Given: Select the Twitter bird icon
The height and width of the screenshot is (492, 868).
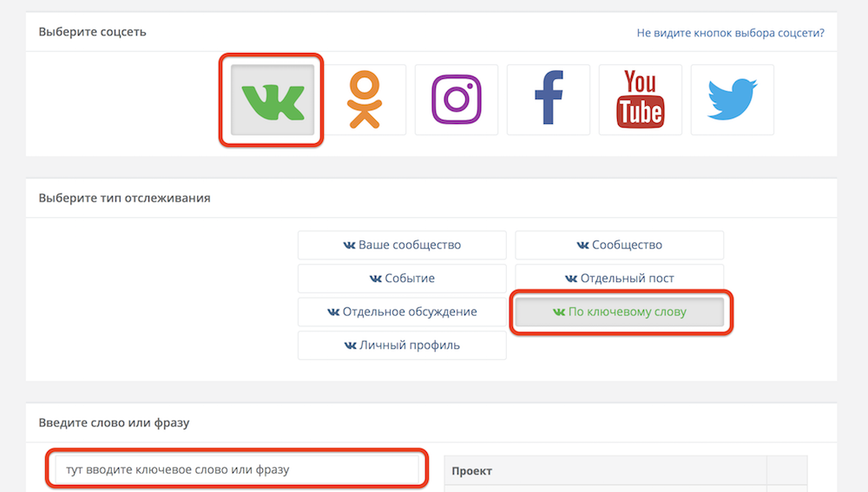Looking at the screenshot, I should [x=732, y=100].
